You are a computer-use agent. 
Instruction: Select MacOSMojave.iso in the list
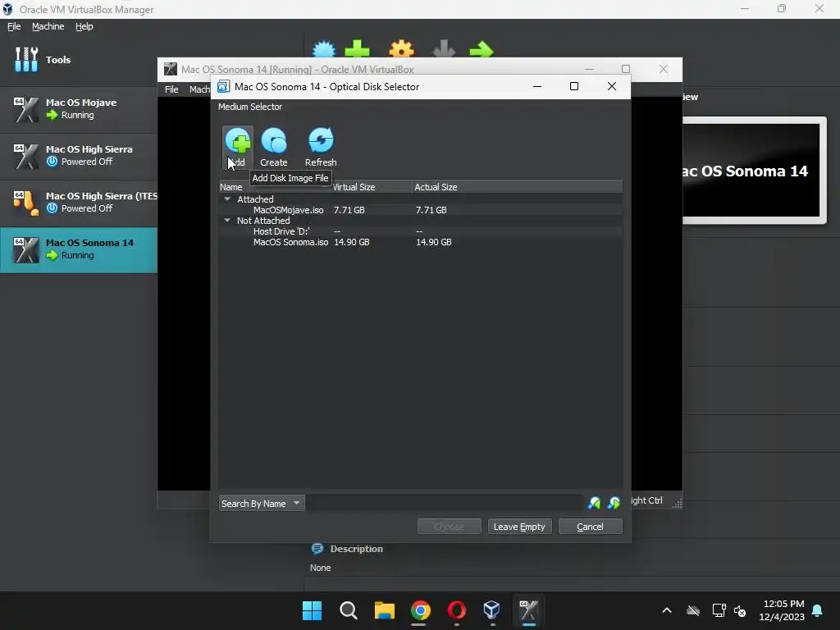click(288, 210)
